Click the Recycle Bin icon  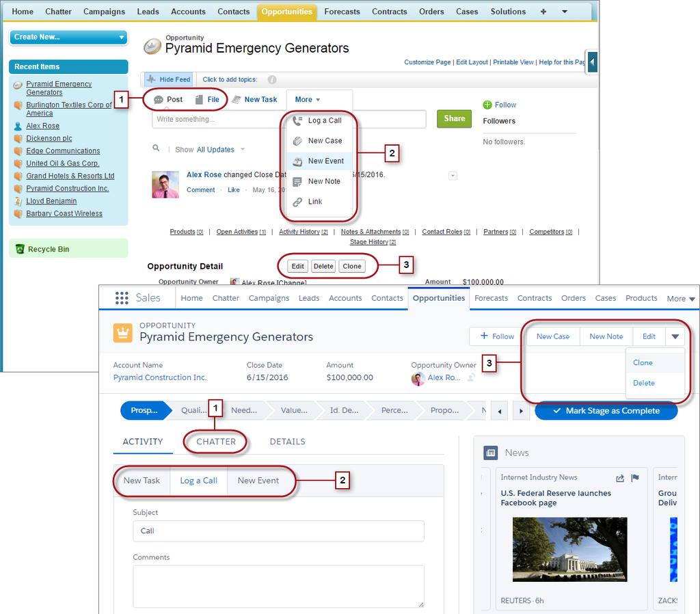pyautogui.click(x=20, y=249)
